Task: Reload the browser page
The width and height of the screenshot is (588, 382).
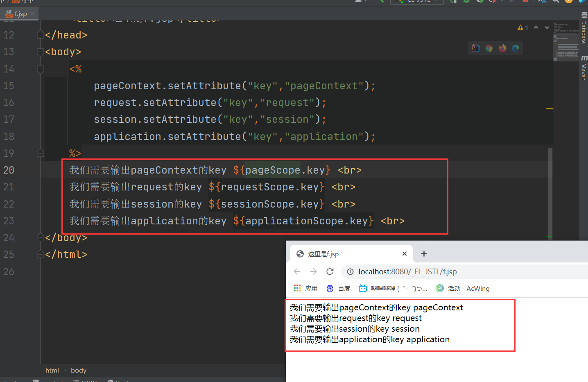Action: [x=330, y=271]
